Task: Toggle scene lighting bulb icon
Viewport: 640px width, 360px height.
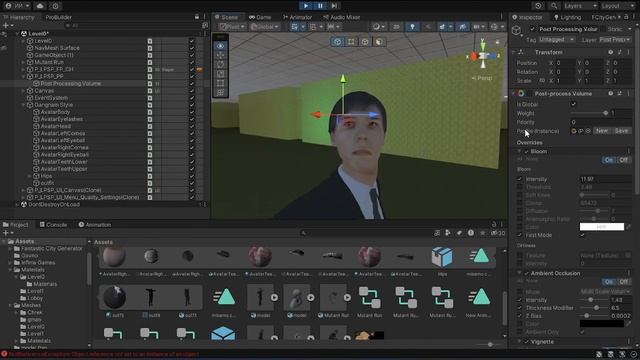Action: [x=412, y=27]
